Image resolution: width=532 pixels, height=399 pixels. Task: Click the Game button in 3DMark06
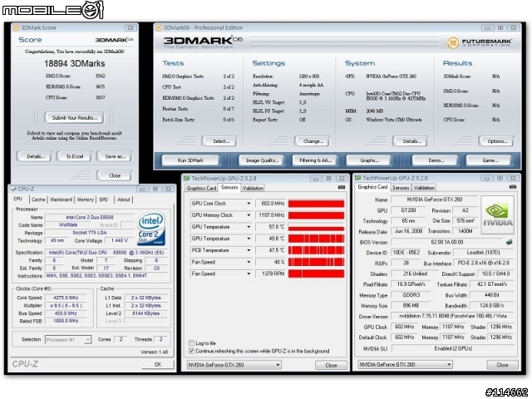tap(490, 160)
